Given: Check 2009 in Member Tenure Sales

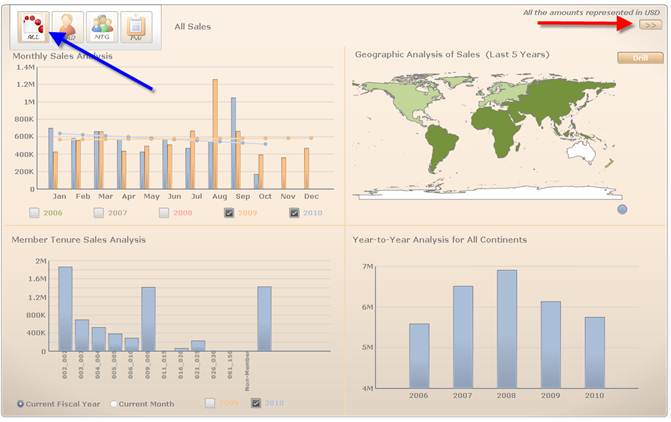Looking at the screenshot, I should point(211,403).
